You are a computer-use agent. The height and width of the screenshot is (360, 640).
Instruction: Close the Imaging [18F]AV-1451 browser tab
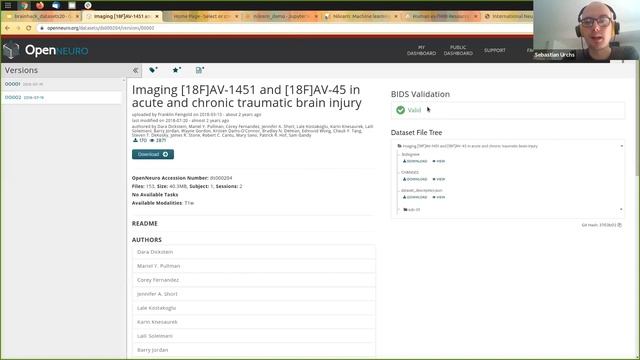157,16
